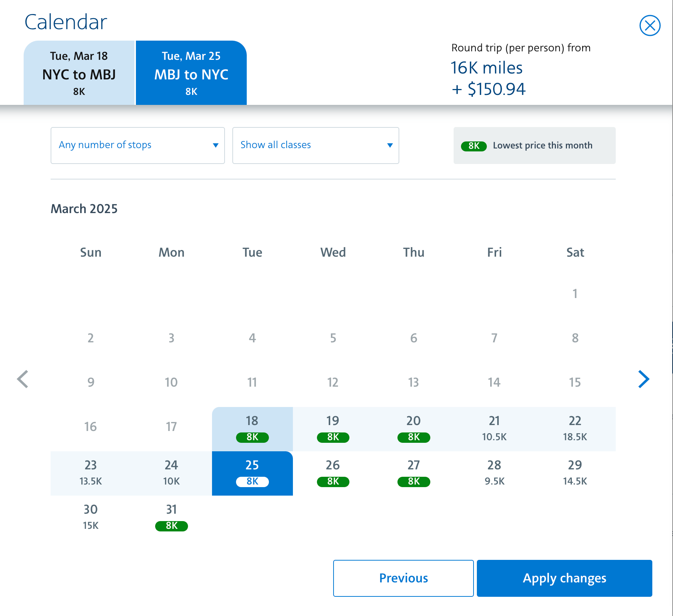Go to previous month using left chevron
673x616 pixels.
point(23,379)
